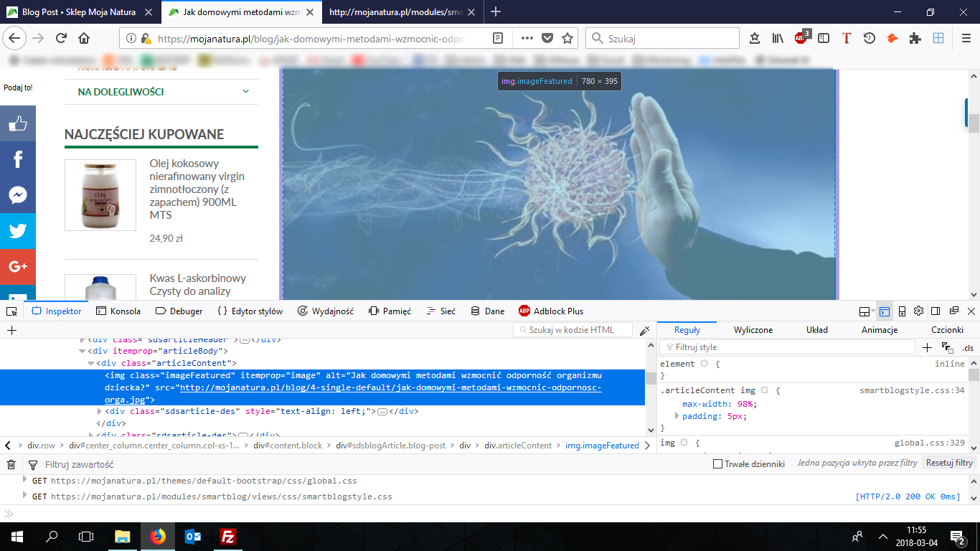Open the Library toolbar icon
The width and height of the screenshot is (980, 551).
(x=778, y=38)
